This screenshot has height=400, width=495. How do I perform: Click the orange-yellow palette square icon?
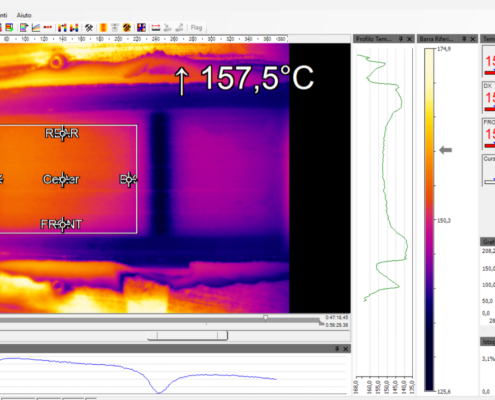[103, 28]
